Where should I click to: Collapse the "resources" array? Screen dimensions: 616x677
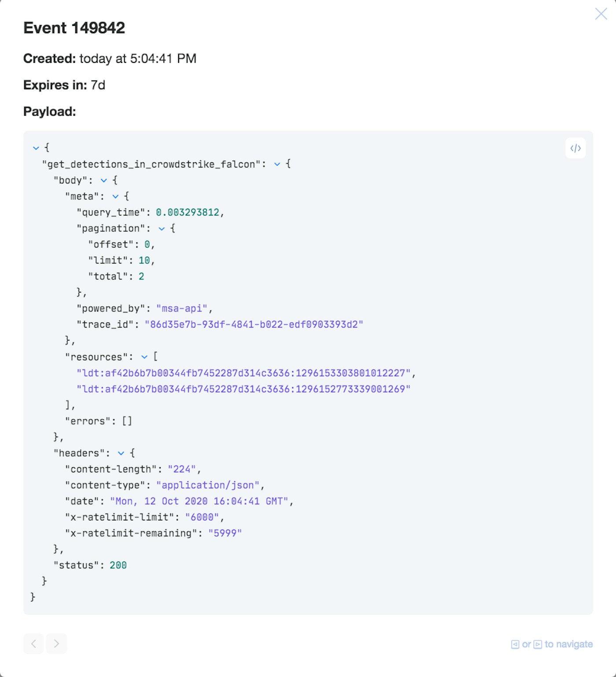click(x=144, y=357)
